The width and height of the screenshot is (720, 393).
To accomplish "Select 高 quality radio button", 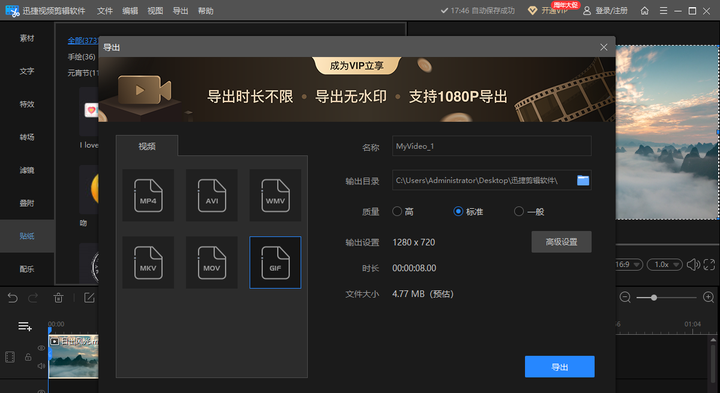I will pyautogui.click(x=397, y=212).
